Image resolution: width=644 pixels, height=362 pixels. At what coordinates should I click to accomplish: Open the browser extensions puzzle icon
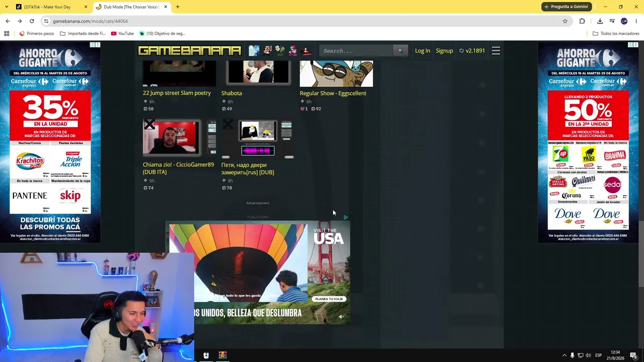582,21
